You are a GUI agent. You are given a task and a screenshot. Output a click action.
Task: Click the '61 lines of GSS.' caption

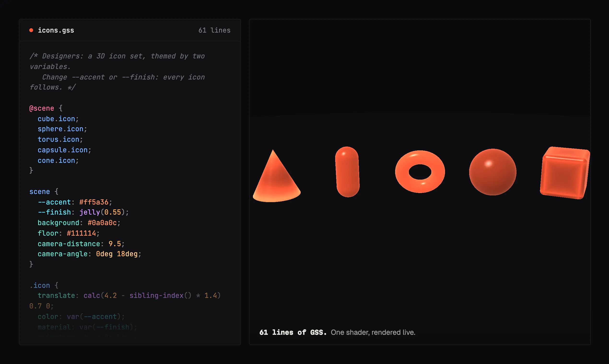[x=293, y=332]
